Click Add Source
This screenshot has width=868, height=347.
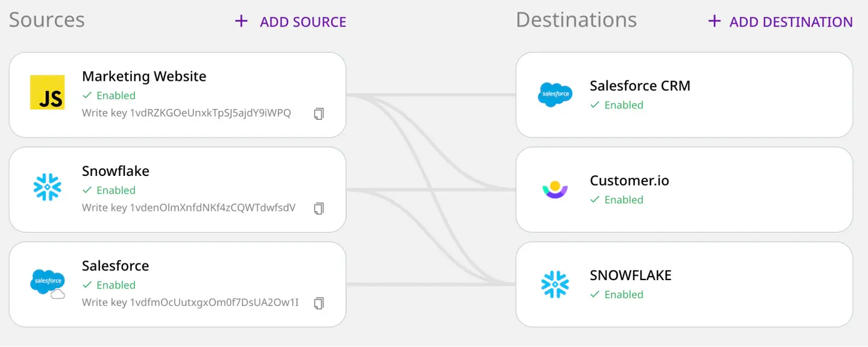[291, 21]
